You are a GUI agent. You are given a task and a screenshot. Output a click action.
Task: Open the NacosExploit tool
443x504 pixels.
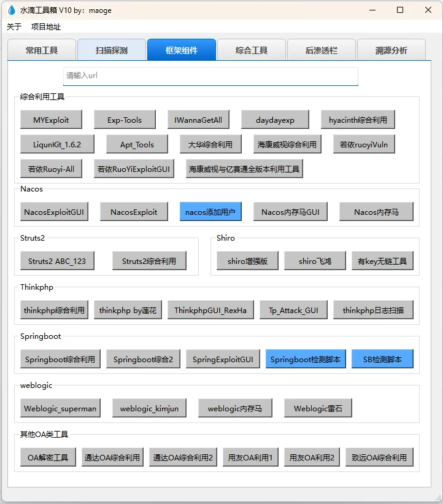point(134,212)
